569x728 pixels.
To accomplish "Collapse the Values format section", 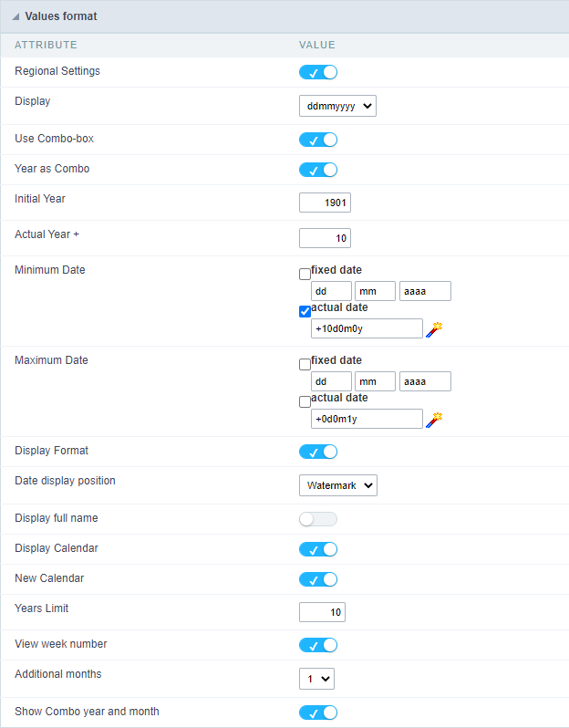I will coord(16,16).
